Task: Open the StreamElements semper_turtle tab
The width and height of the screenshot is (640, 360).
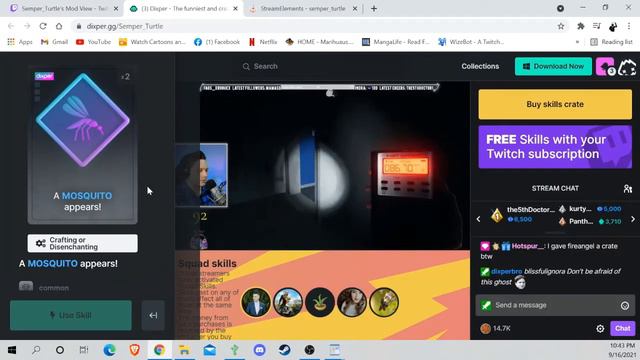Action: (x=303, y=9)
